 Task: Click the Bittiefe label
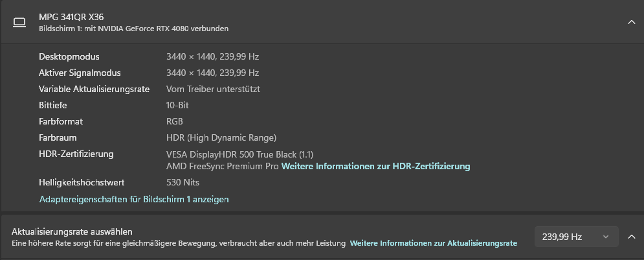click(52, 105)
